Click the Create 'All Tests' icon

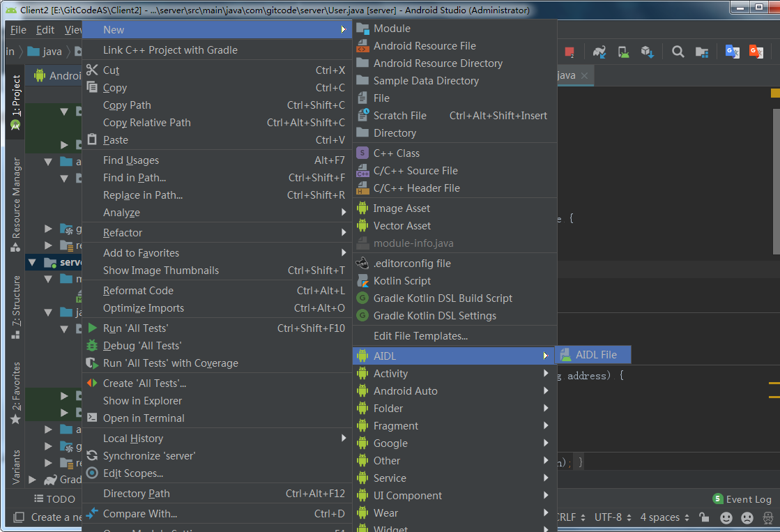pos(92,383)
